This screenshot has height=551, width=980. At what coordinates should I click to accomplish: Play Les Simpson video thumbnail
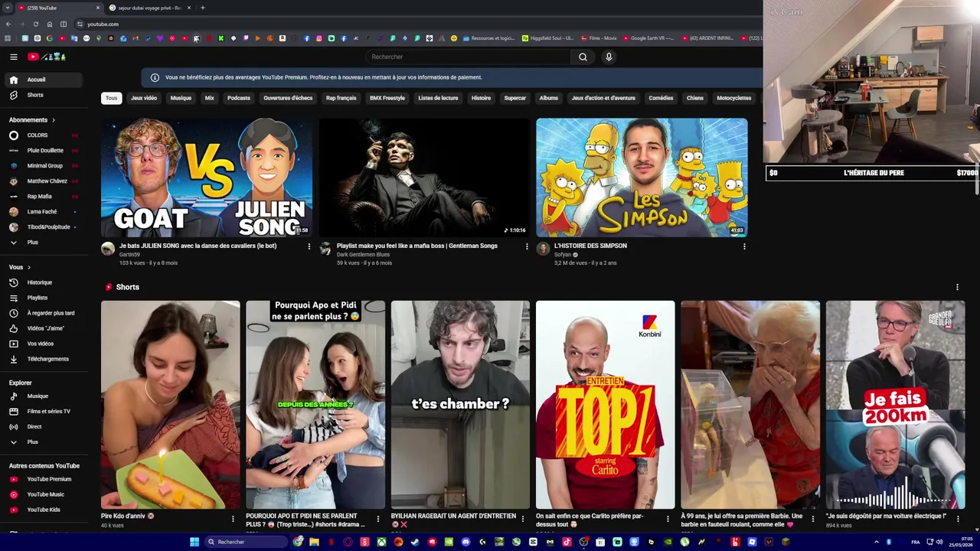point(642,178)
